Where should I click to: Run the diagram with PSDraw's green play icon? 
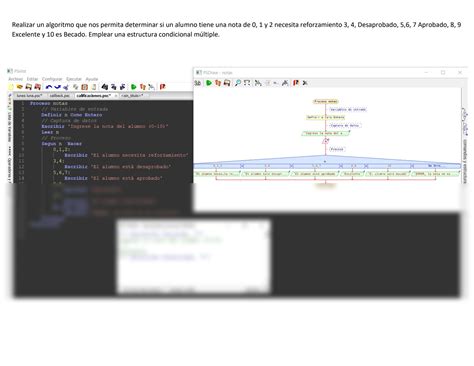click(209, 83)
